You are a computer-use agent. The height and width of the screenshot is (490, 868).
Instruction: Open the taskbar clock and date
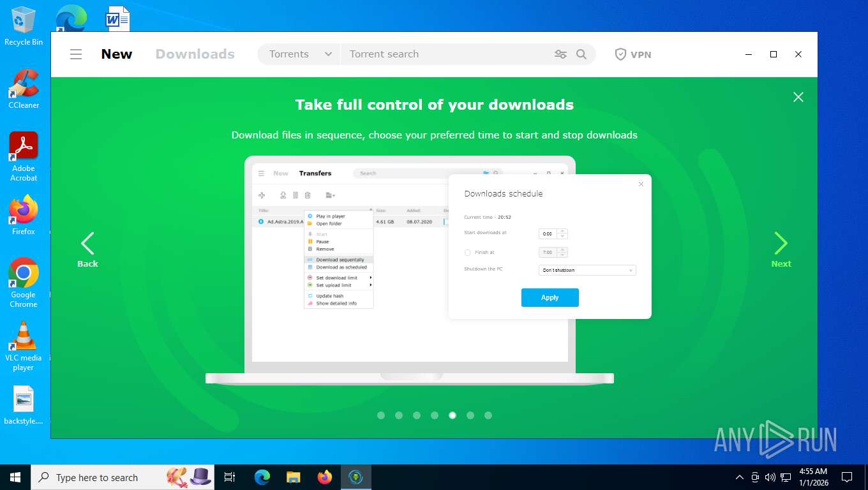pyautogui.click(x=813, y=477)
